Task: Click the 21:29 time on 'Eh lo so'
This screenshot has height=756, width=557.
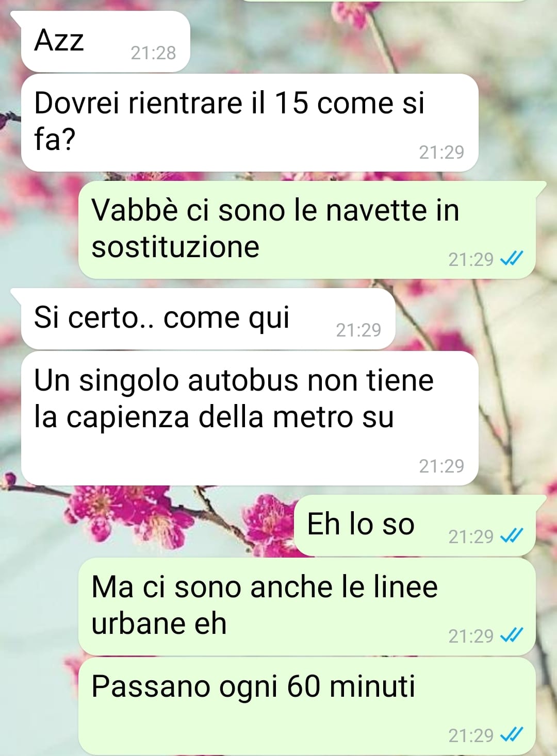Action: click(471, 536)
